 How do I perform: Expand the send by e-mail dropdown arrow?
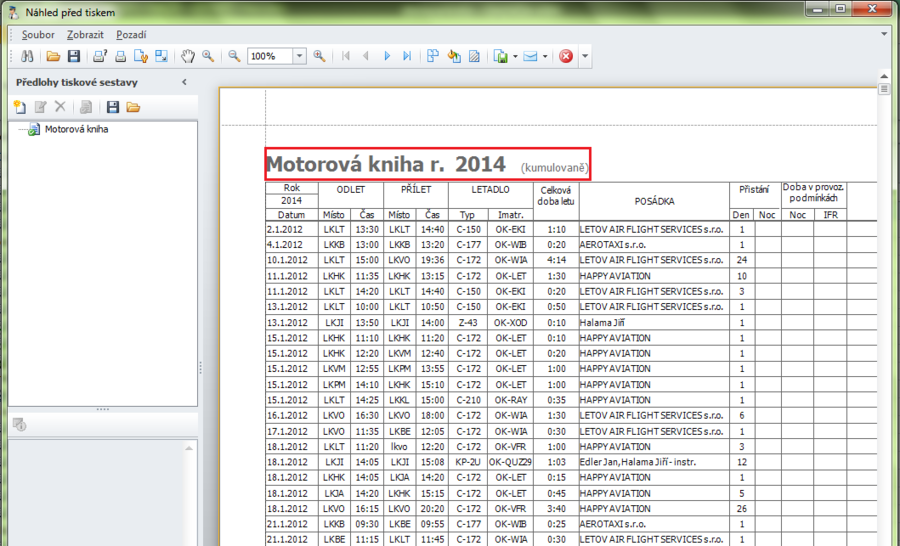coord(545,57)
